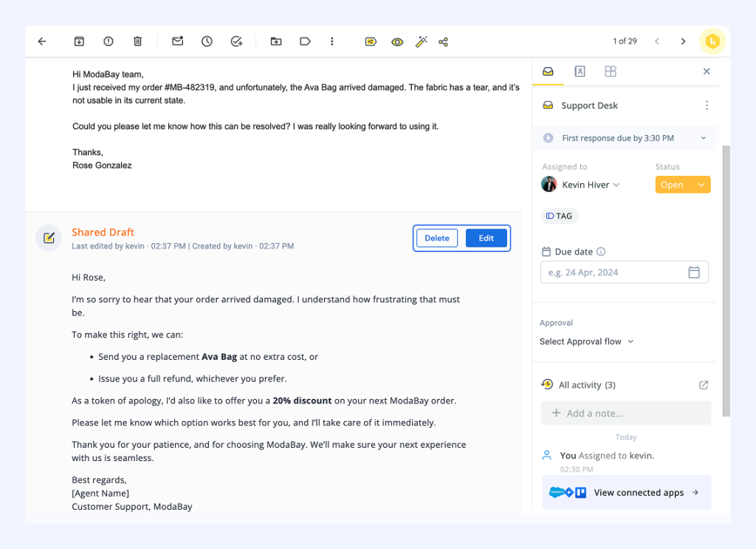The image size is (756, 549).
Task: Delete email using the trash icon
Action: (x=138, y=41)
